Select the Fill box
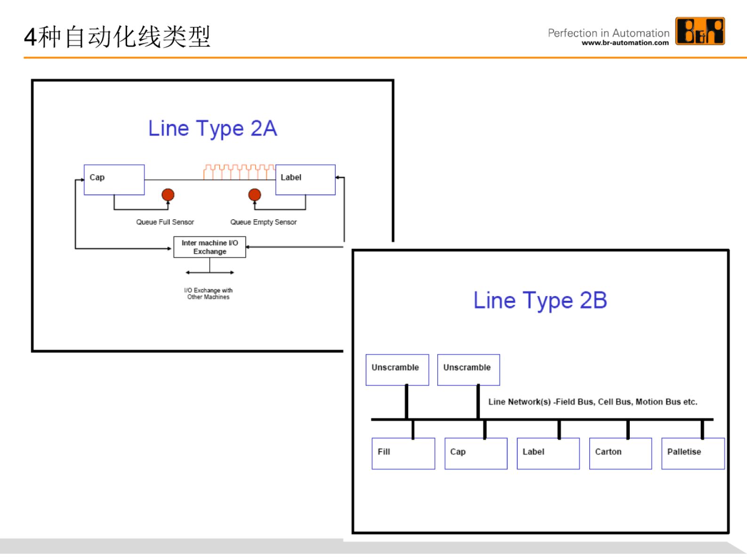Image resolution: width=747 pixels, height=560 pixels. coord(403,453)
